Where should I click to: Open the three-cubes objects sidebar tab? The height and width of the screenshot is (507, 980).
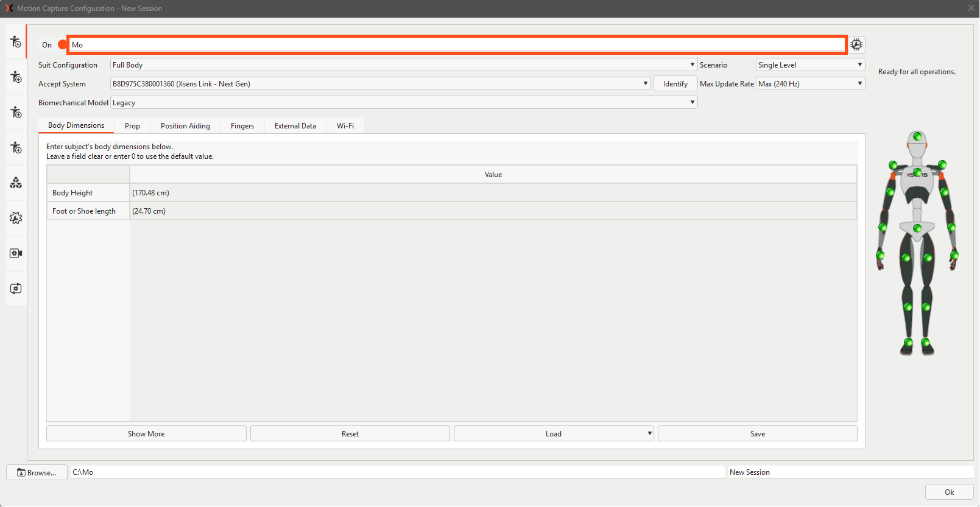coord(16,183)
